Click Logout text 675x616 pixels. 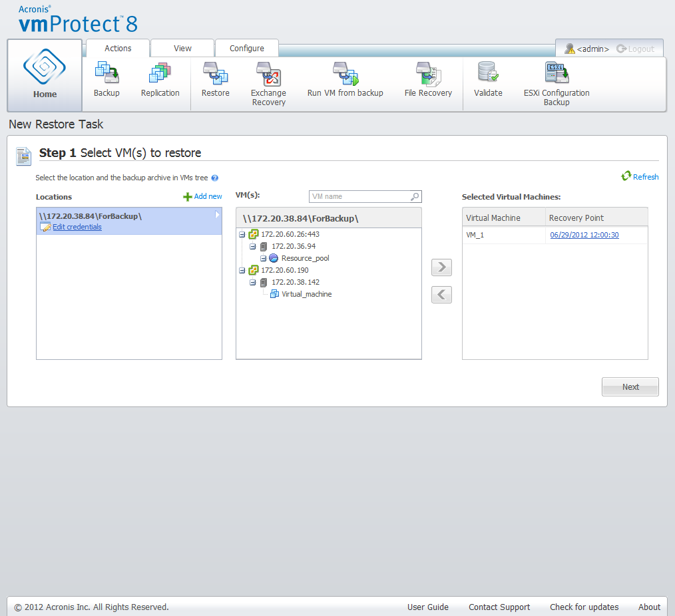641,49
